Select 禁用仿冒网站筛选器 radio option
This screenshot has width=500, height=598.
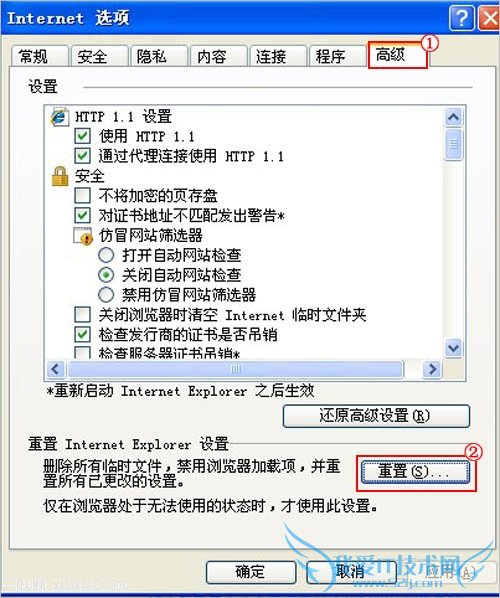click(x=106, y=295)
